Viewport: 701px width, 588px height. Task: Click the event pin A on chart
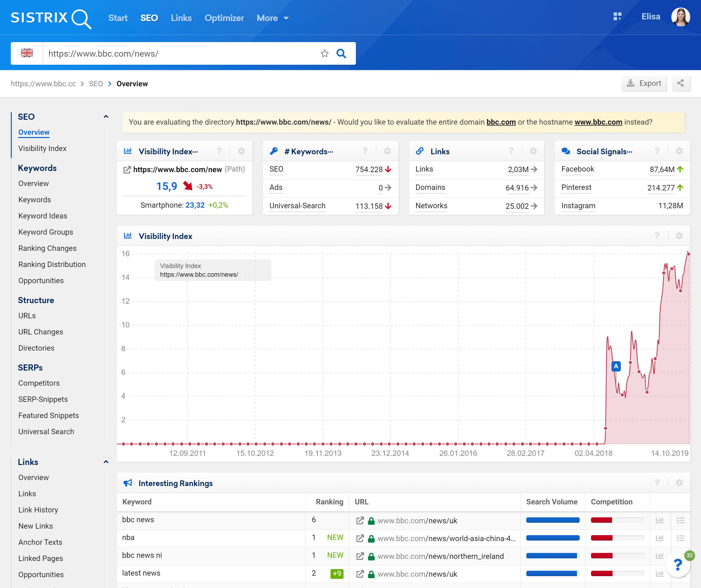616,366
